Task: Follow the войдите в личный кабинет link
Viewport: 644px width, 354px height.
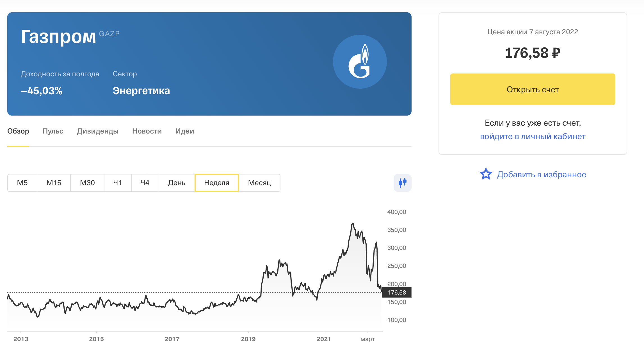Action: (533, 136)
